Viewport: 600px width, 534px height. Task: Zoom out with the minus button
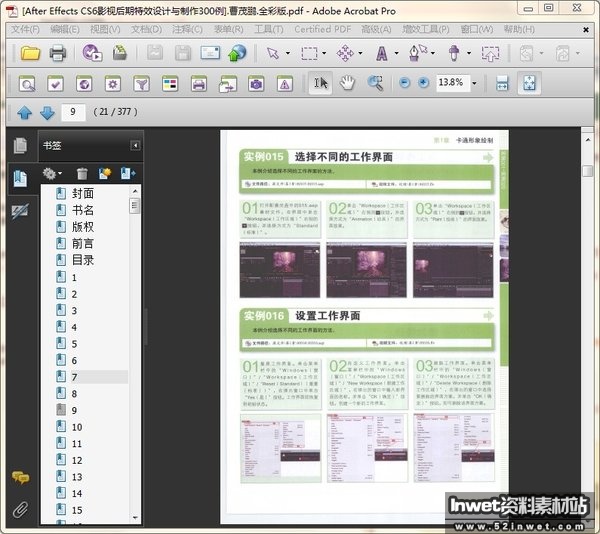click(404, 83)
